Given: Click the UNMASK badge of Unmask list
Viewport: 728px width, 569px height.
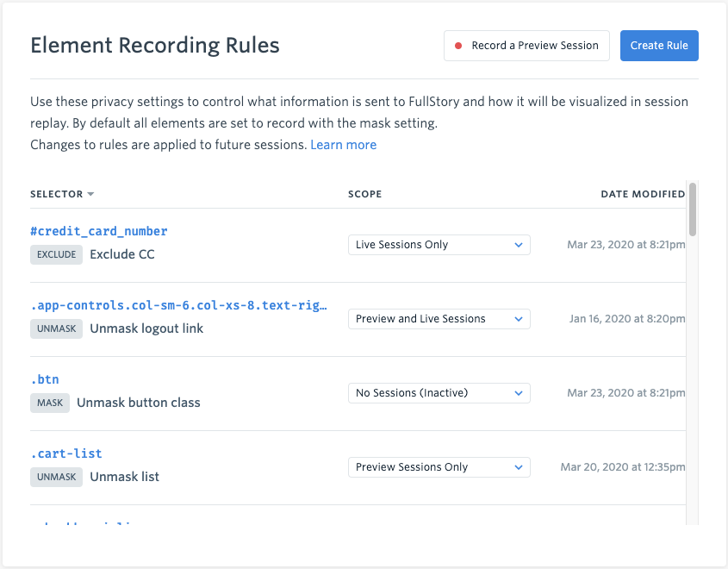Looking at the screenshot, I should pyautogui.click(x=56, y=477).
